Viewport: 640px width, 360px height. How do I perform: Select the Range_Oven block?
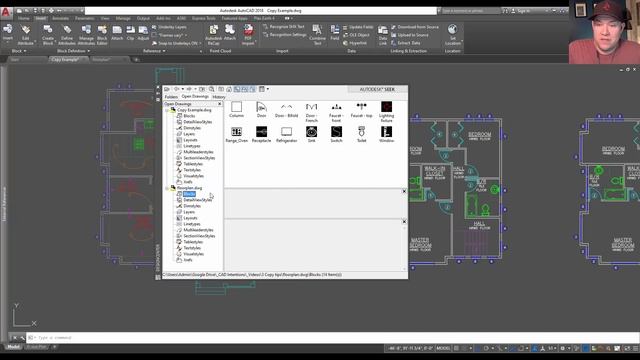[236, 134]
